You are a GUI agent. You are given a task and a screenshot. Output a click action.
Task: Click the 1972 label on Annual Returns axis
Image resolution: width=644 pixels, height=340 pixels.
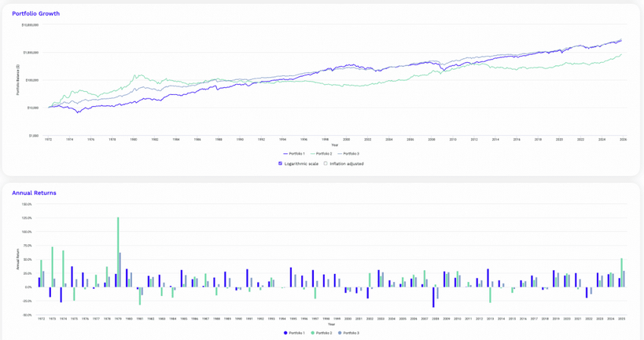[41, 319]
